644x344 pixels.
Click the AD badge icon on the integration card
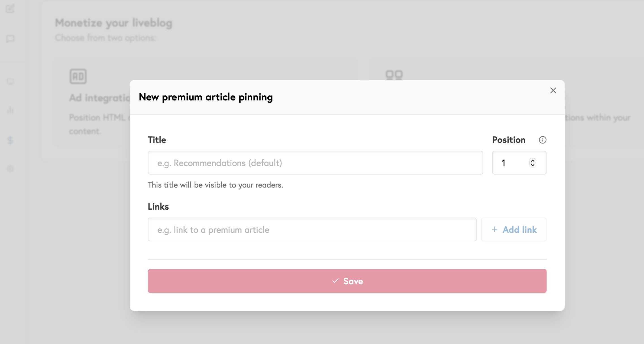pyautogui.click(x=78, y=76)
